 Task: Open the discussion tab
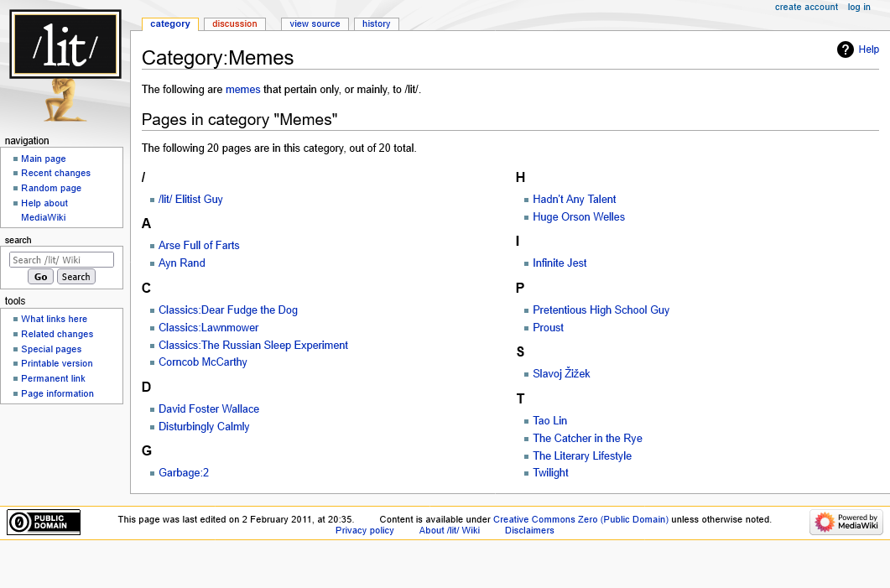(x=234, y=23)
